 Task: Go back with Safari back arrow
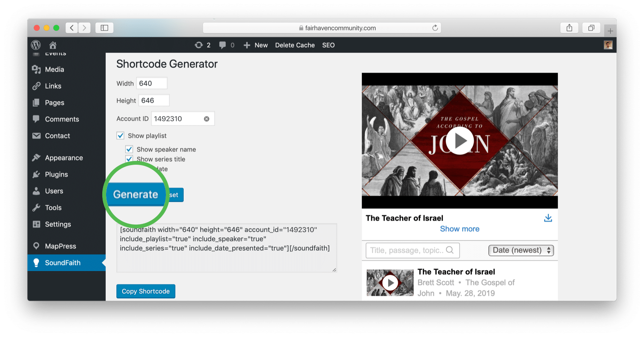(72, 28)
